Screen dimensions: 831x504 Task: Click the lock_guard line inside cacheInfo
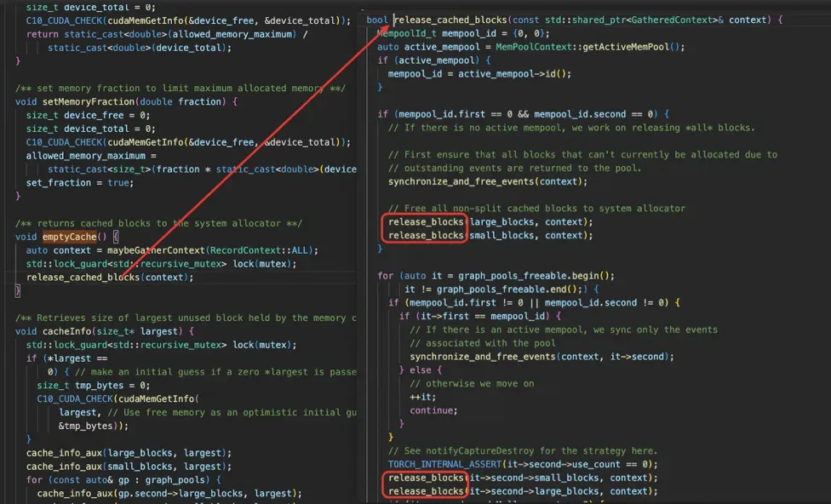(161, 345)
